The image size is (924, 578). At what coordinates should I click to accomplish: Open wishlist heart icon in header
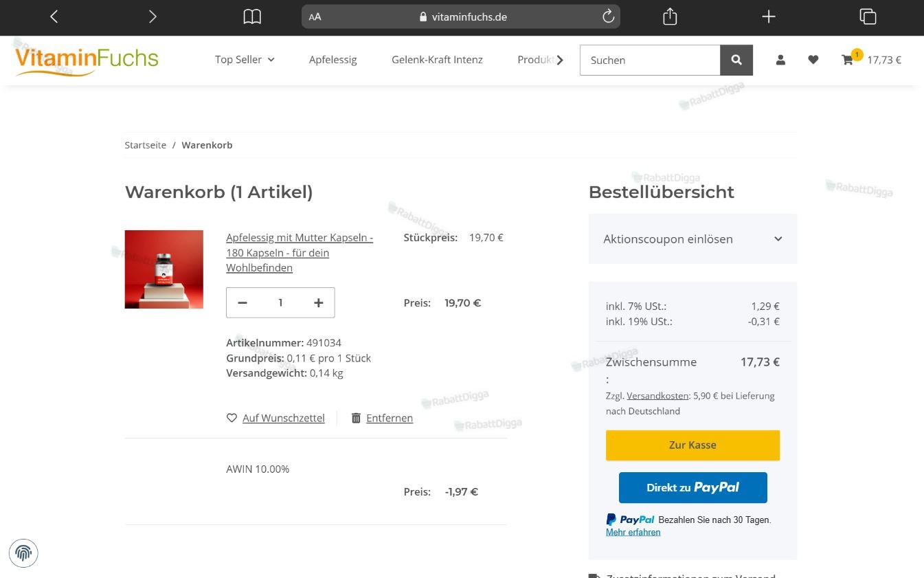(813, 60)
